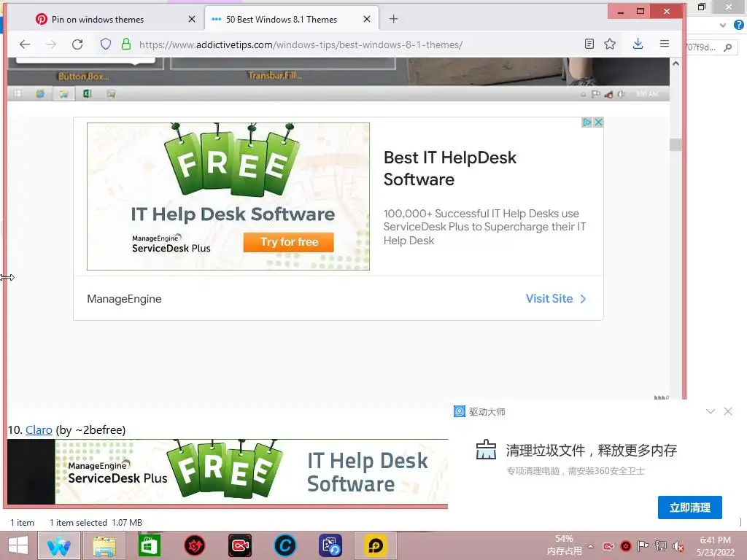Click the bottom ServiceDesk Plus banner ad

point(252,472)
